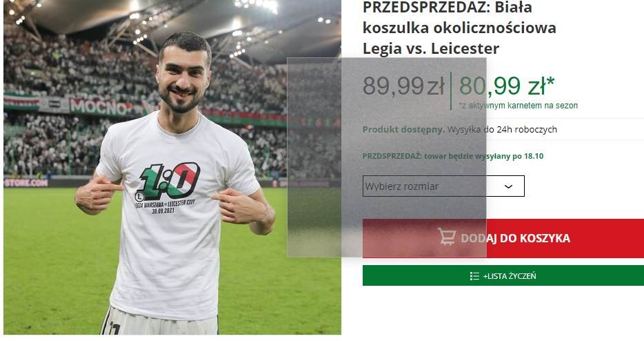Click the 'Produkt dostępny' availability label
This screenshot has height=341, width=644.
click(x=403, y=130)
